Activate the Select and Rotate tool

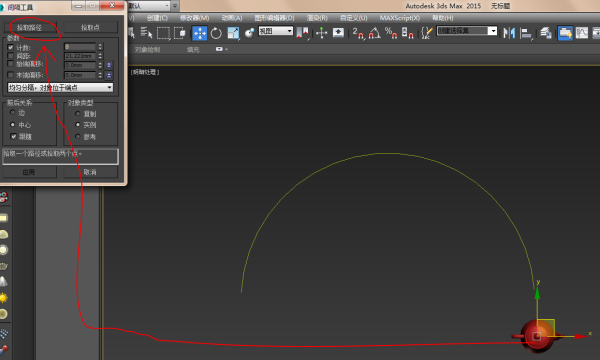click(x=216, y=33)
